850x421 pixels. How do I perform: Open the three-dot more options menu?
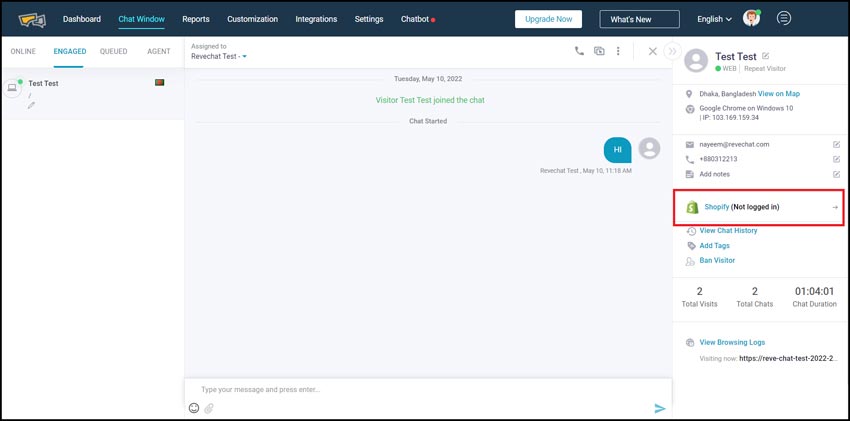618,51
